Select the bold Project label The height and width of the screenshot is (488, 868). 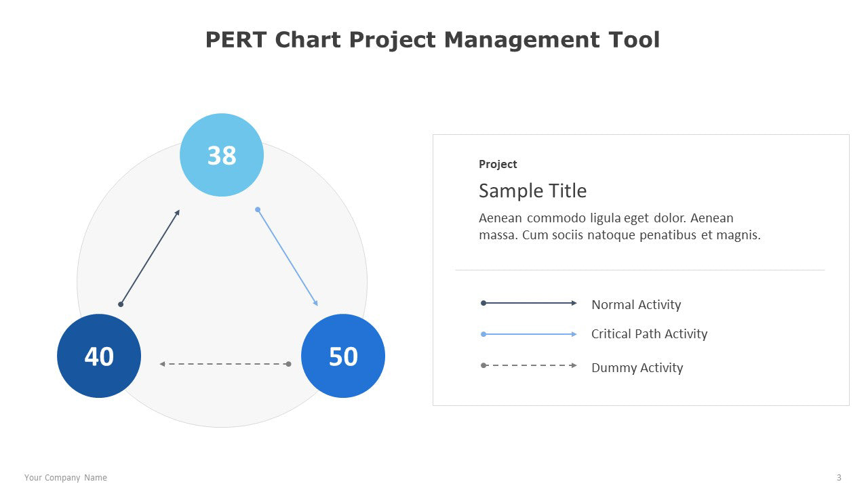click(x=498, y=164)
